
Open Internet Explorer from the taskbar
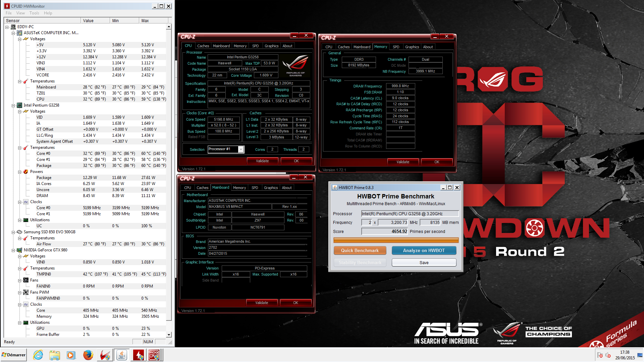click(x=38, y=355)
